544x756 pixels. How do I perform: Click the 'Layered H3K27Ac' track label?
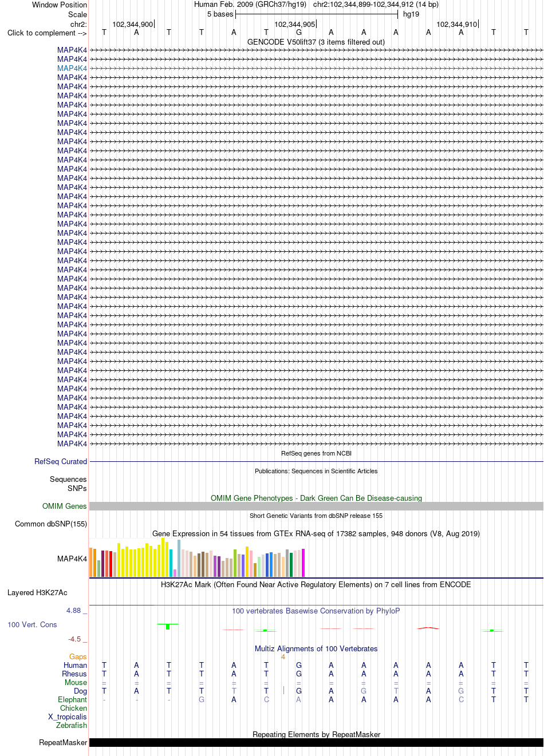[x=37, y=593]
